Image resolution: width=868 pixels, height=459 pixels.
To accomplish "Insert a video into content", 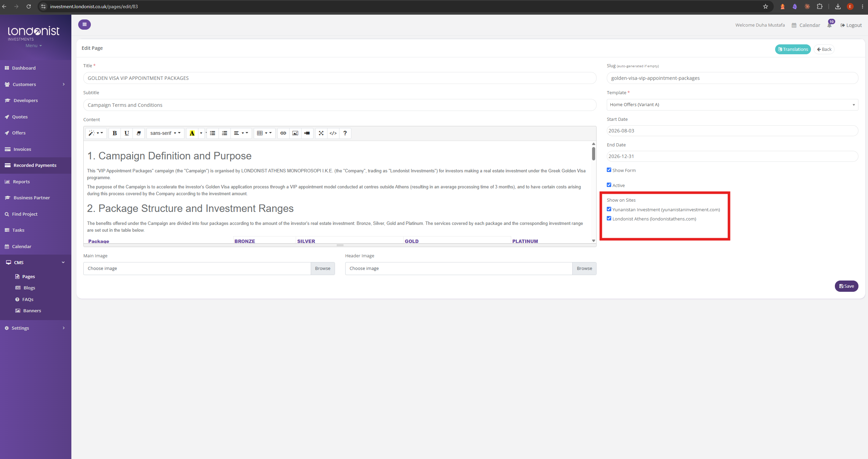I will [x=307, y=133].
